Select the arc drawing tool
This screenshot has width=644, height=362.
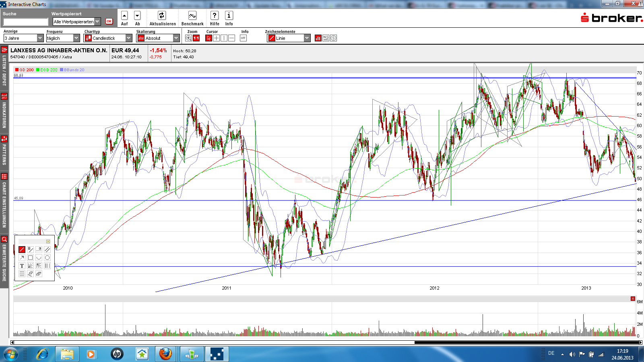click(39, 257)
